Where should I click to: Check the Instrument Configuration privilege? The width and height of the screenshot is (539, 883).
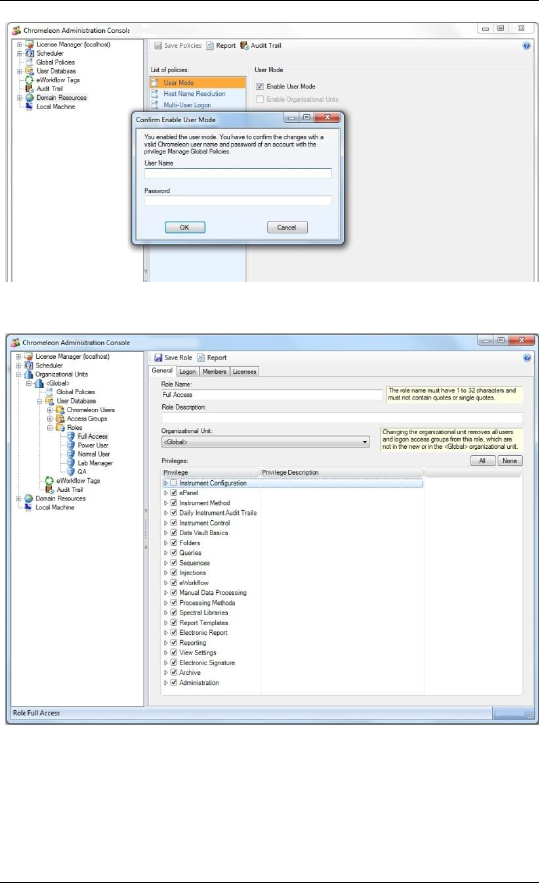(174, 483)
